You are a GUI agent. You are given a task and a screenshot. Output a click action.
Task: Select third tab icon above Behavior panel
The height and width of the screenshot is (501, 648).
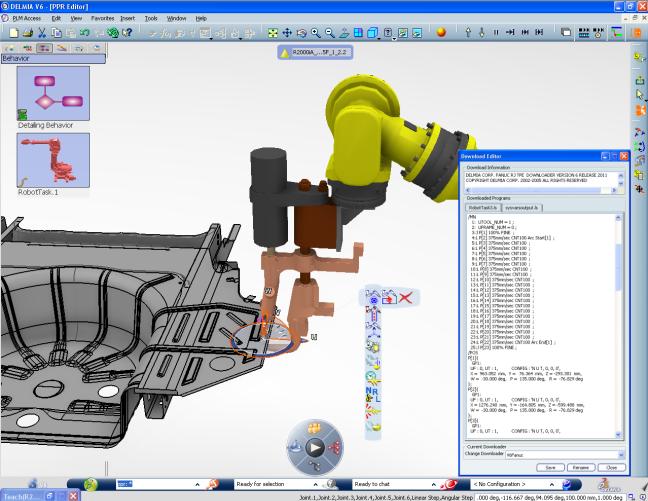(44, 48)
